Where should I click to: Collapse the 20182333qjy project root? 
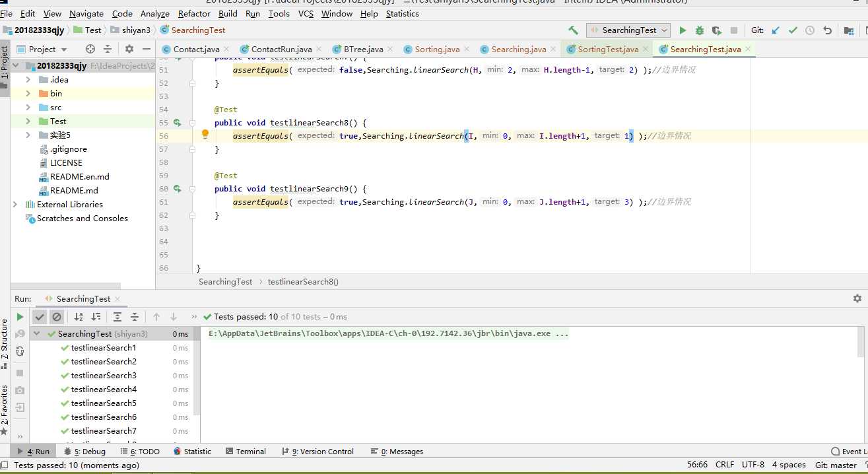pyautogui.click(x=17, y=65)
